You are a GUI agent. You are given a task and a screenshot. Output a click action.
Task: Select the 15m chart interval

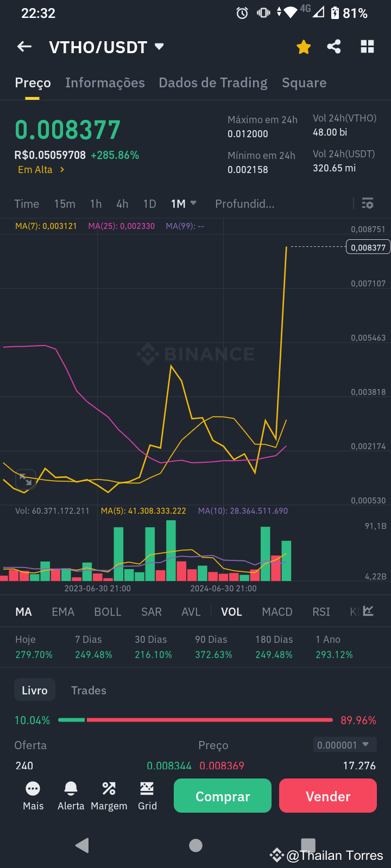[65, 204]
